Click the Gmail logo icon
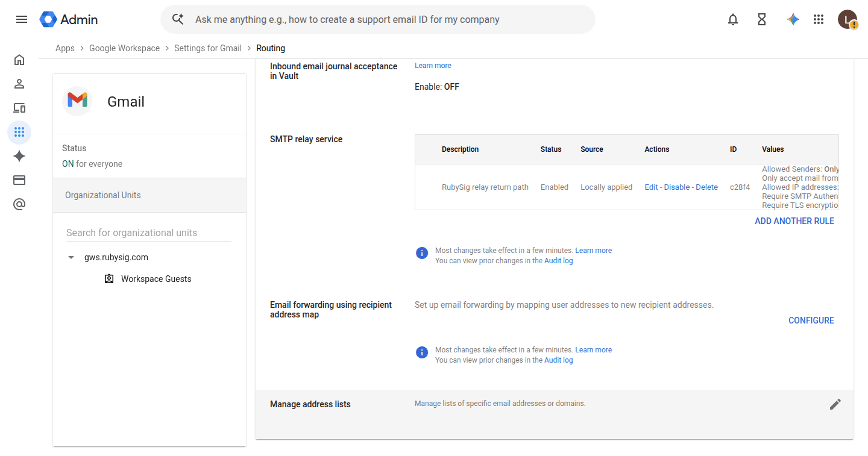This screenshot has width=868, height=456. [x=77, y=101]
